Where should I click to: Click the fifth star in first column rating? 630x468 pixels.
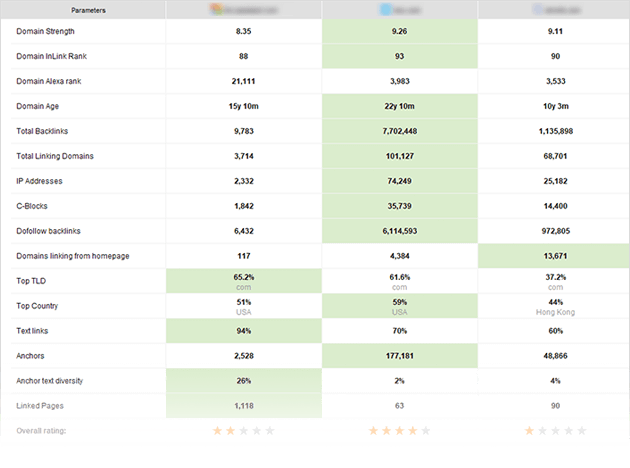point(269,431)
